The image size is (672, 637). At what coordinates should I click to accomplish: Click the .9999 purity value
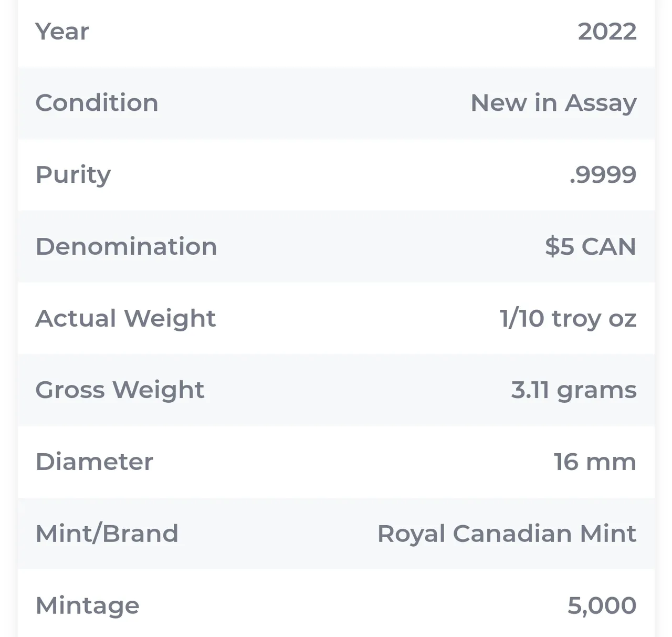point(603,175)
